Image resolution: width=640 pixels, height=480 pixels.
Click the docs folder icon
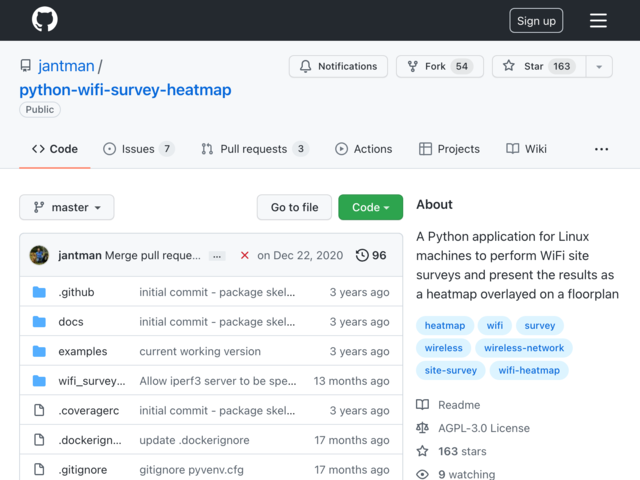pyautogui.click(x=39, y=322)
